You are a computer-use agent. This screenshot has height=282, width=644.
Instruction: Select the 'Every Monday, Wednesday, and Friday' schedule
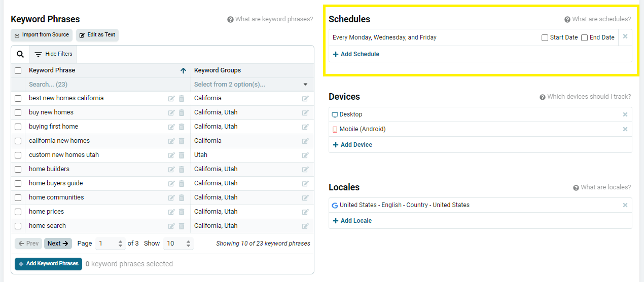coord(384,37)
